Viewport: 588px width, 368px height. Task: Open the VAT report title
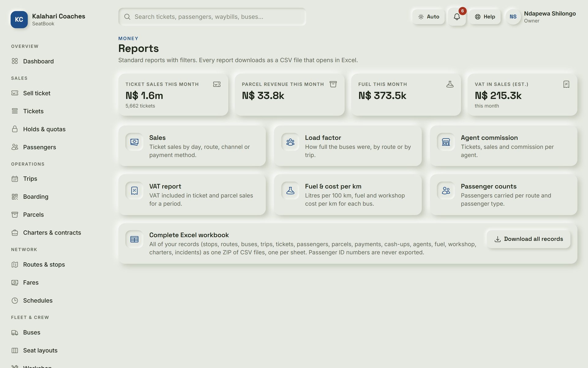[x=165, y=186]
